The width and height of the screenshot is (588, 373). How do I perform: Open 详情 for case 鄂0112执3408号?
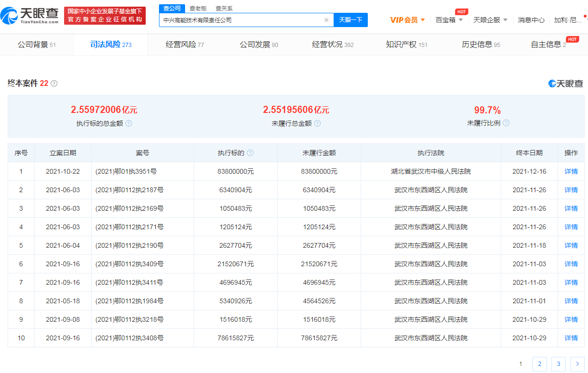pyautogui.click(x=571, y=338)
